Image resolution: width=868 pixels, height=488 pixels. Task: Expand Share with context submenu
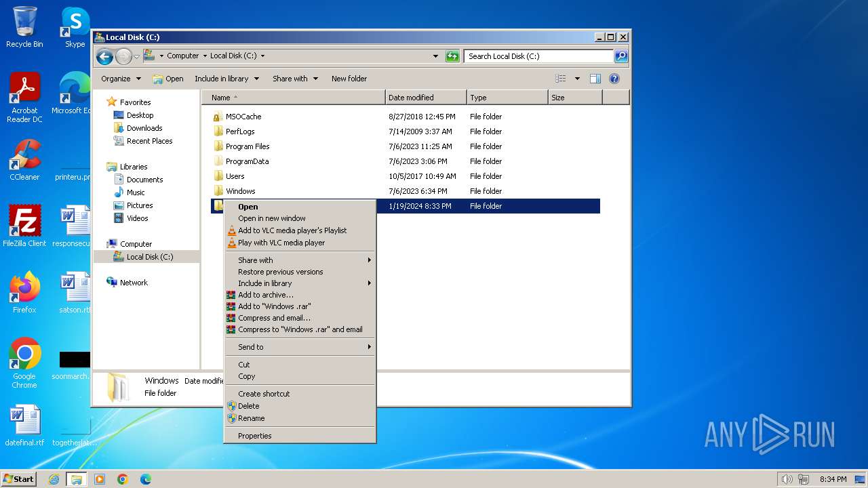pyautogui.click(x=300, y=260)
